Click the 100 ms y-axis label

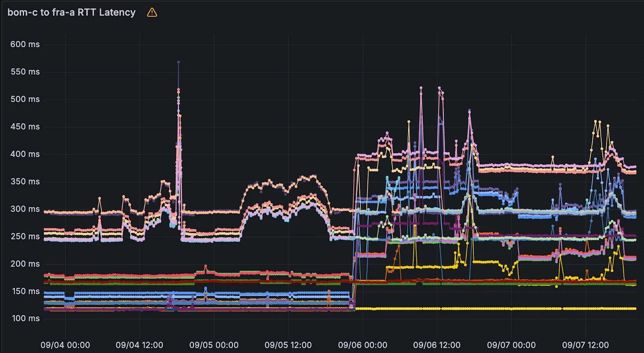coord(25,318)
